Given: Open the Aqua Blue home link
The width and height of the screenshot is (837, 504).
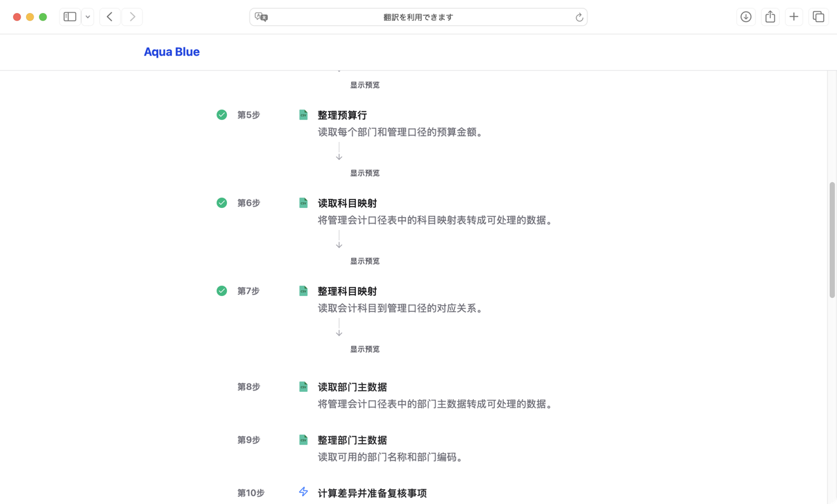Looking at the screenshot, I should coord(172,52).
